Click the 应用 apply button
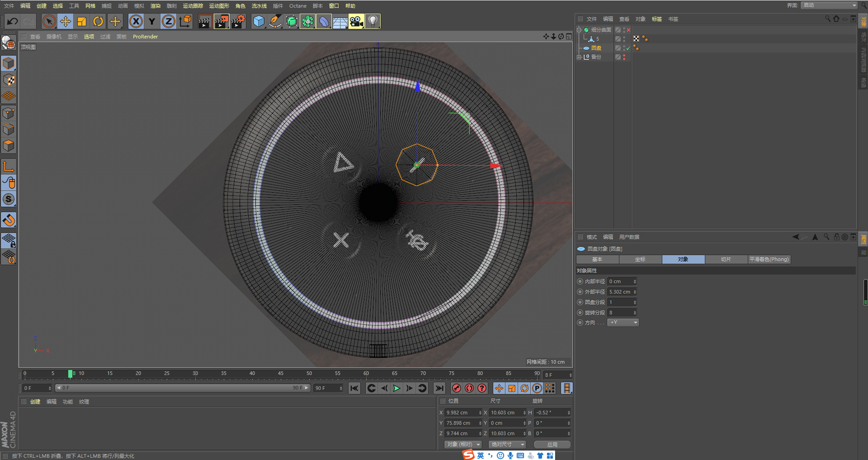This screenshot has width=868, height=460. [552, 444]
